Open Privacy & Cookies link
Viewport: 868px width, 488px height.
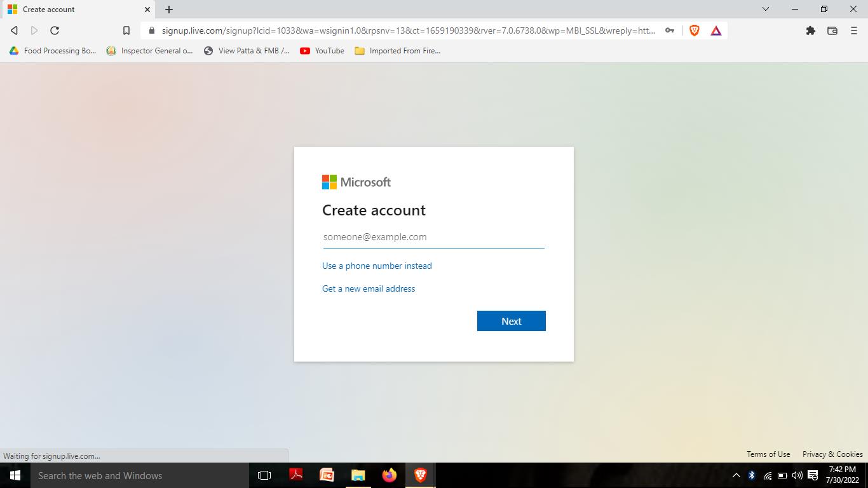[832, 454]
